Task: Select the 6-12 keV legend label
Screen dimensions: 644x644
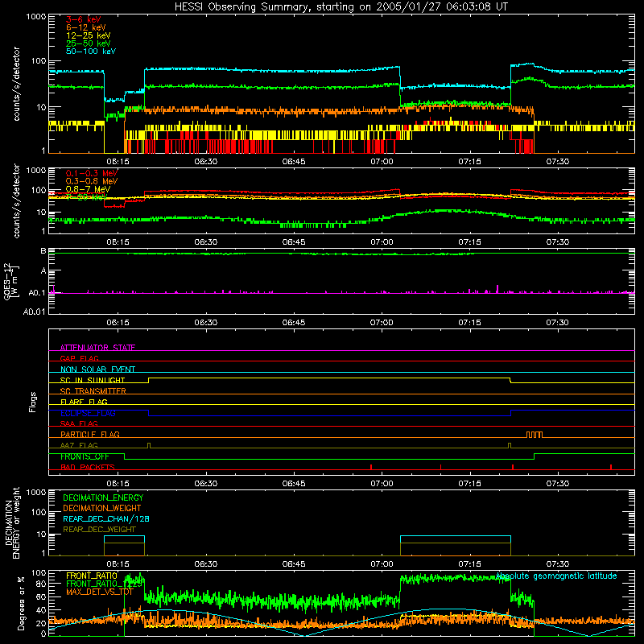Action: 85,27
